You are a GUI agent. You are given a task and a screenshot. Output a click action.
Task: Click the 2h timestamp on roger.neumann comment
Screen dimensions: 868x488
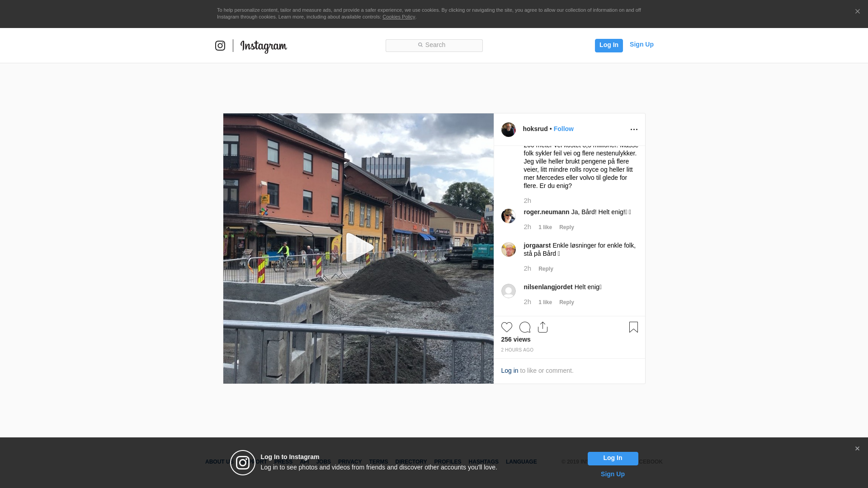click(527, 227)
